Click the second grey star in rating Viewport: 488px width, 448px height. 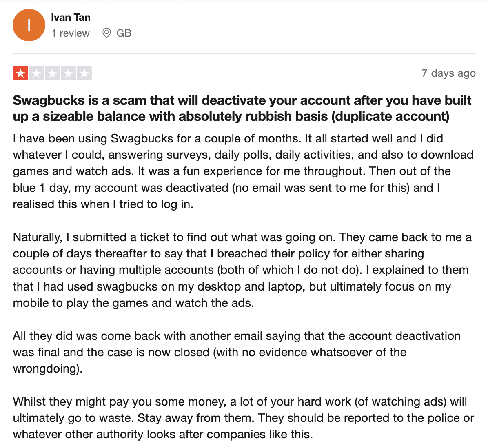tap(36, 73)
